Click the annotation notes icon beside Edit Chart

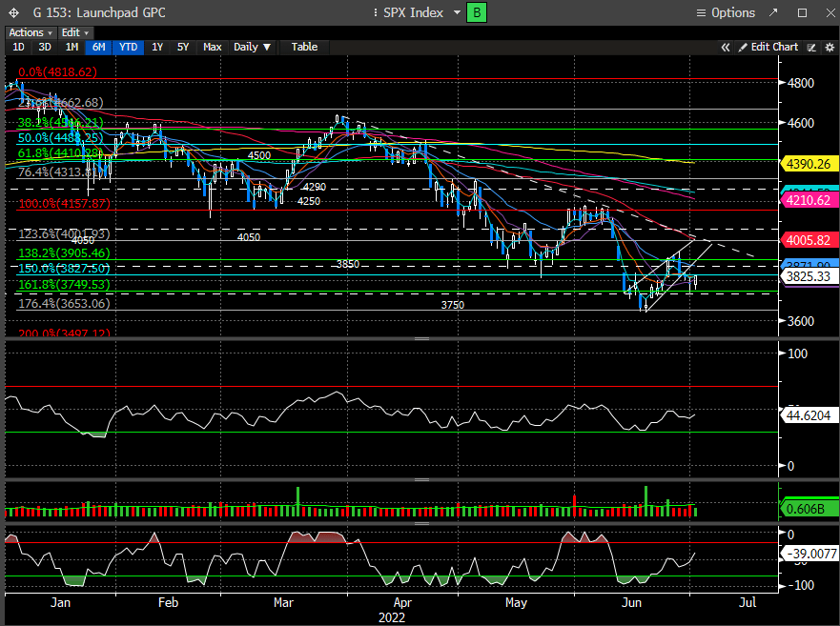[x=811, y=47]
